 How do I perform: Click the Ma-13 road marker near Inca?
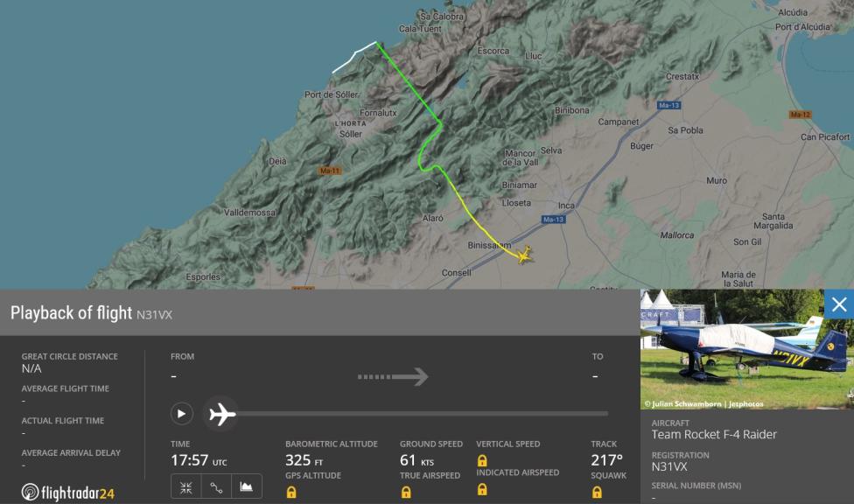[553, 219]
